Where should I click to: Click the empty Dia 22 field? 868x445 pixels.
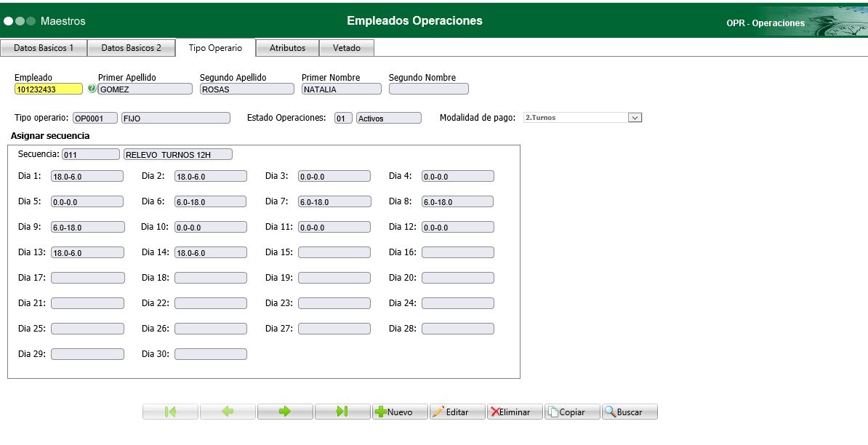[x=211, y=303]
